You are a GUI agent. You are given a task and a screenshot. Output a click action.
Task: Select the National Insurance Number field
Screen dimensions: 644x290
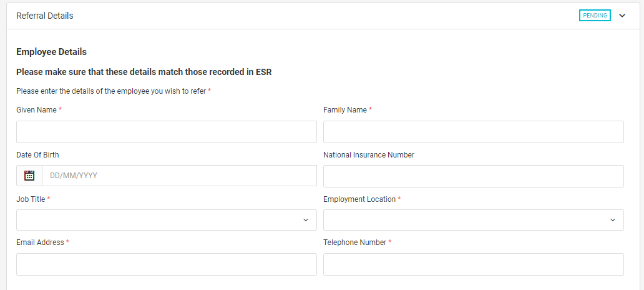(474, 176)
